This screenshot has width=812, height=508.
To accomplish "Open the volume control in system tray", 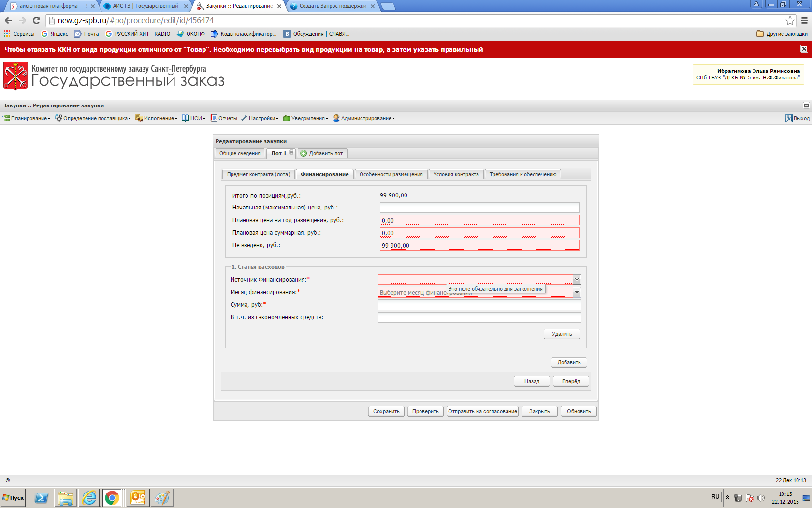I will tap(761, 498).
